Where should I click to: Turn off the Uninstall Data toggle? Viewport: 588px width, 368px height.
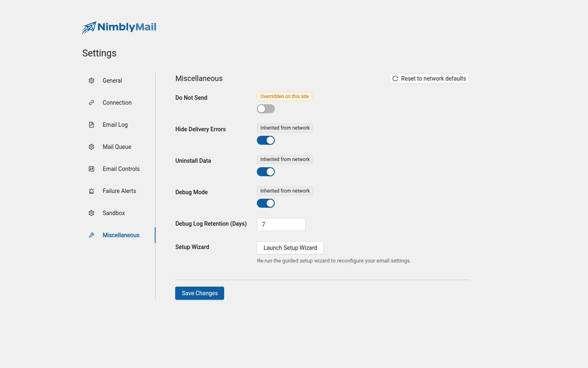pyautogui.click(x=266, y=172)
